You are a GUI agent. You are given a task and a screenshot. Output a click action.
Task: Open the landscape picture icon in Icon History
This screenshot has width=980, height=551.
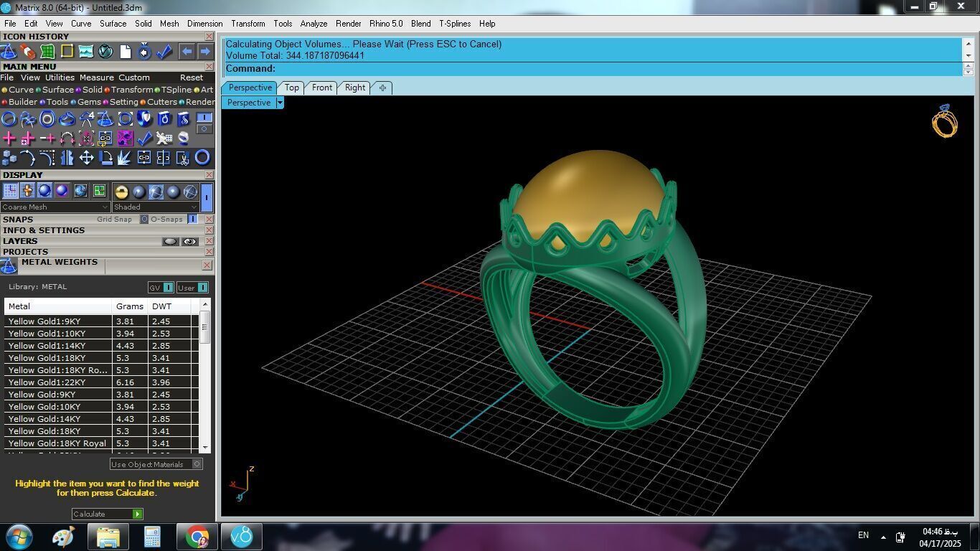click(x=86, y=52)
